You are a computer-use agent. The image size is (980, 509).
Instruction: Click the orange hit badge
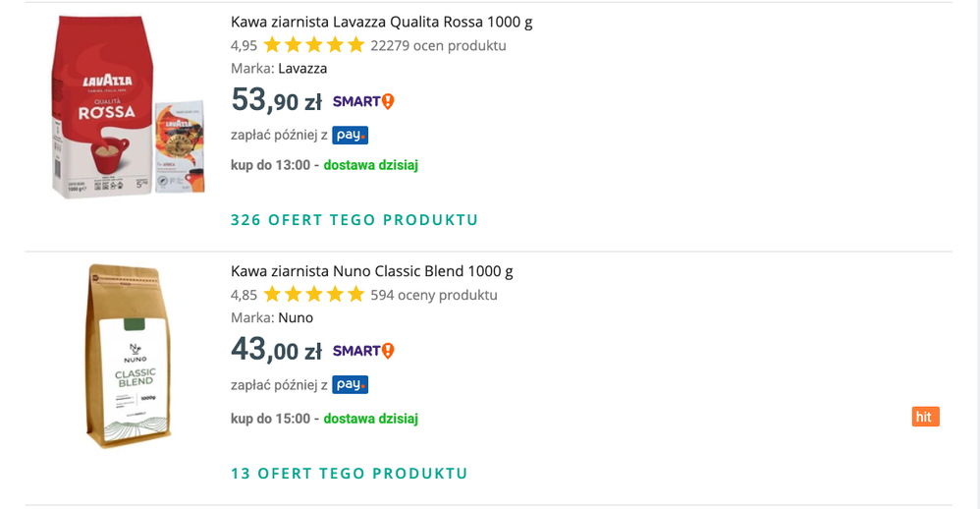(x=923, y=417)
